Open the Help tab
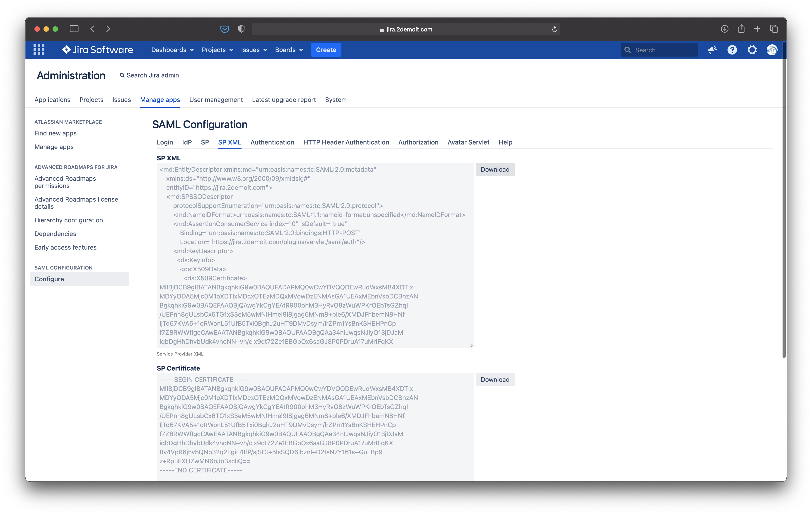 (x=505, y=142)
